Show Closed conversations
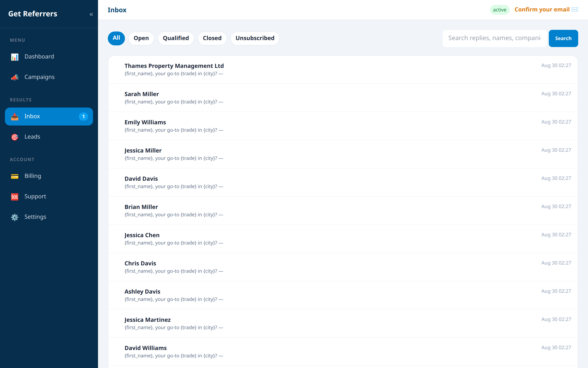588x368 pixels. click(x=212, y=38)
